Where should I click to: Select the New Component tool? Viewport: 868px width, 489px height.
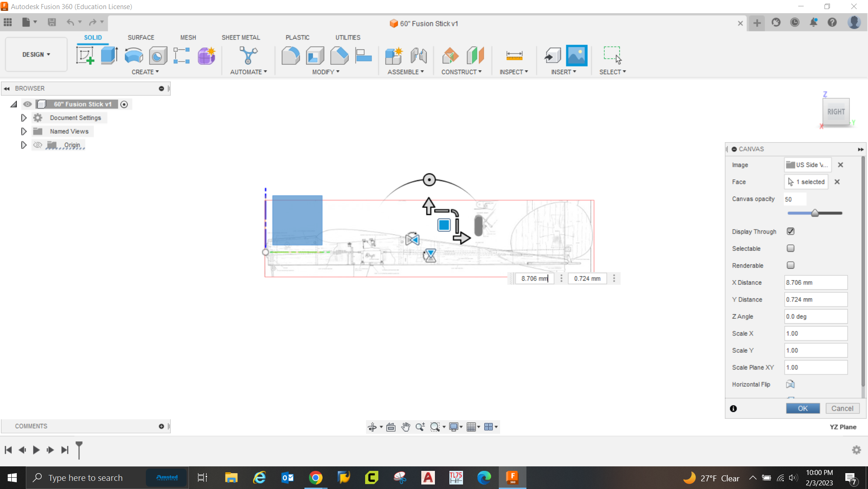click(394, 55)
